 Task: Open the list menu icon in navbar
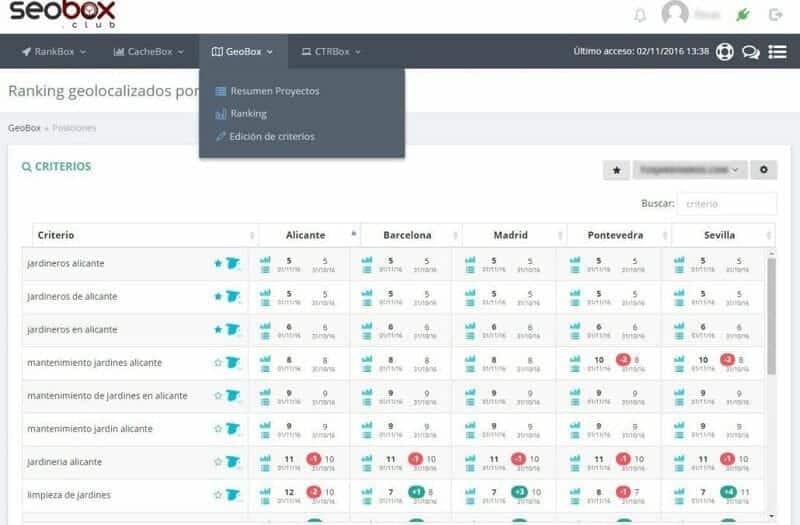(777, 52)
